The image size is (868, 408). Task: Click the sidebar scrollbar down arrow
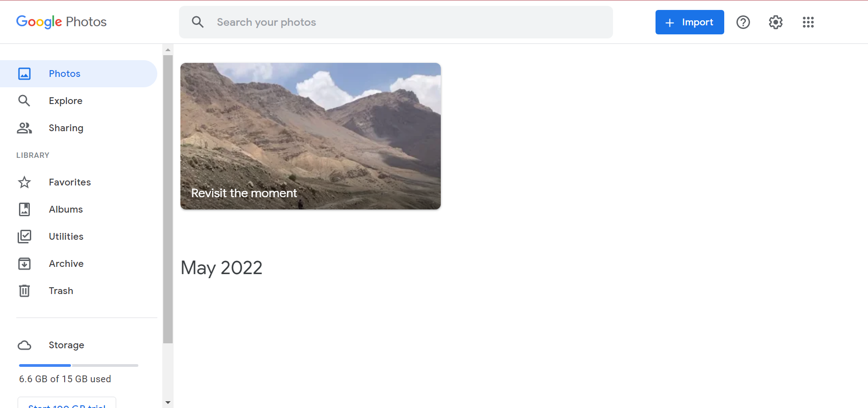(168, 402)
